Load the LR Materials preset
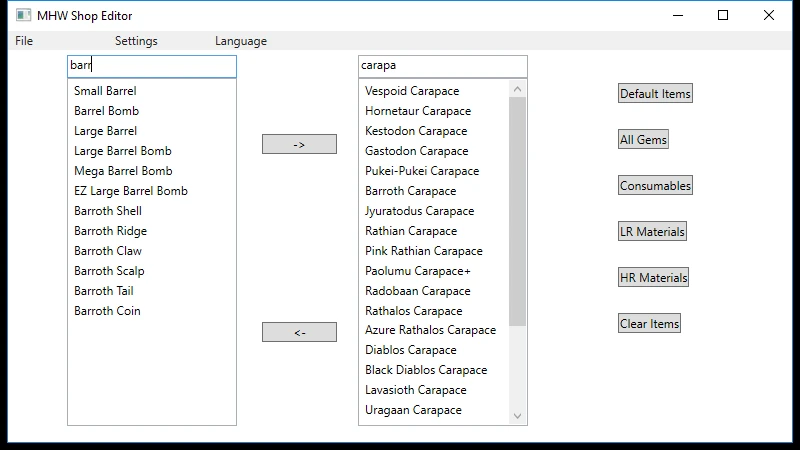 652,232
